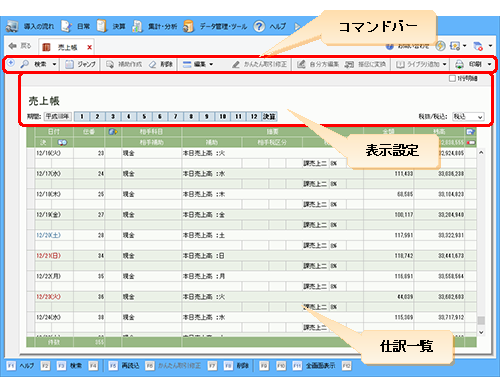Open the 税抜/税込 combo box
500x377 pixels.
[468, 117]
